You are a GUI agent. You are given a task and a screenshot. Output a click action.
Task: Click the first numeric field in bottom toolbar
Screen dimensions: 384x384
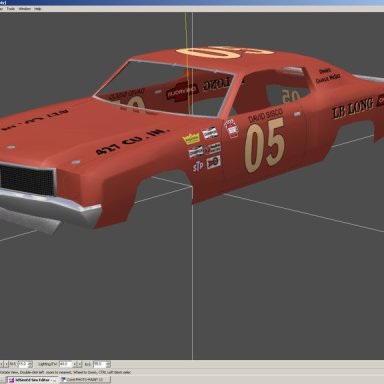point(23,364)
